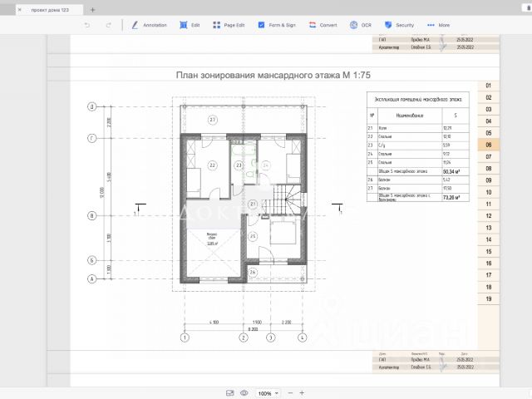Image resolution: width=532 pixels, height=399 pixels.
Task: Launch the OCR tool
Action: 360,25
